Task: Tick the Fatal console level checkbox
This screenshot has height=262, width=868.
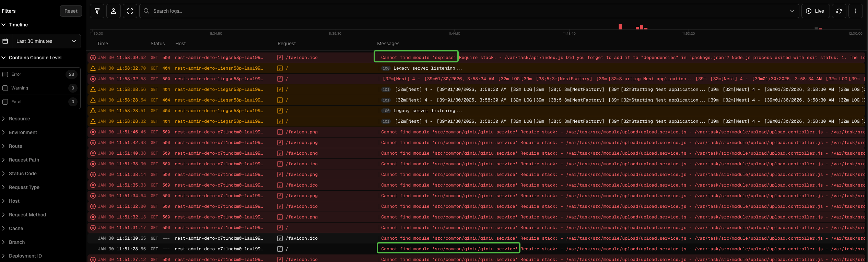Action: (5, 102)
